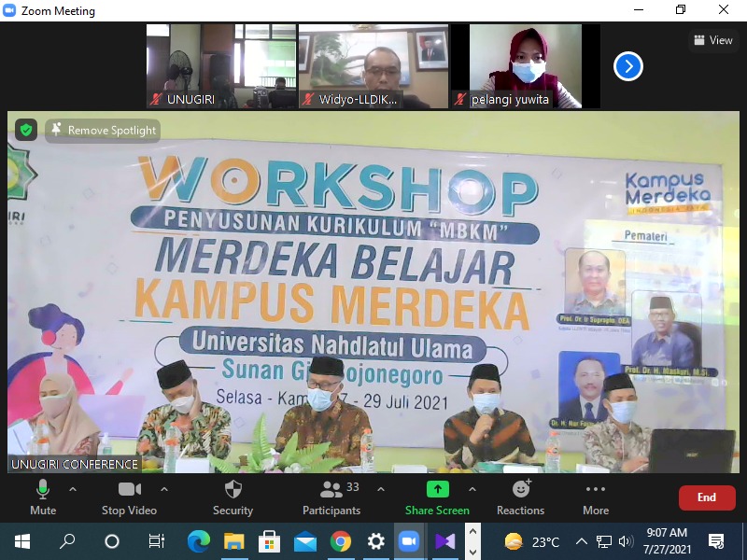Open network status tray icon
This screenshot has height=560, width=747.
click(x=603, y=541)
